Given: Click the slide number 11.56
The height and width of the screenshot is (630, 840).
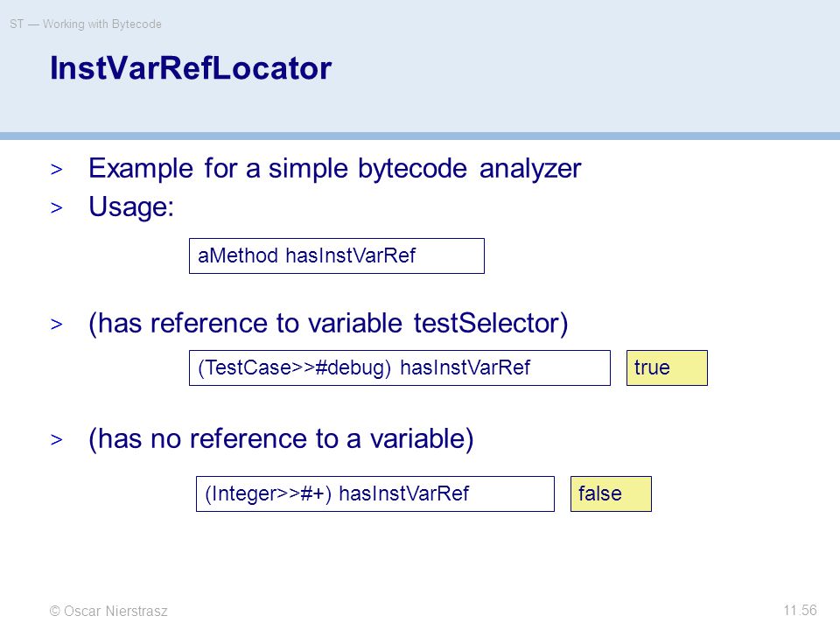Looking at the screenshot, I should click(x=800, y=610).
